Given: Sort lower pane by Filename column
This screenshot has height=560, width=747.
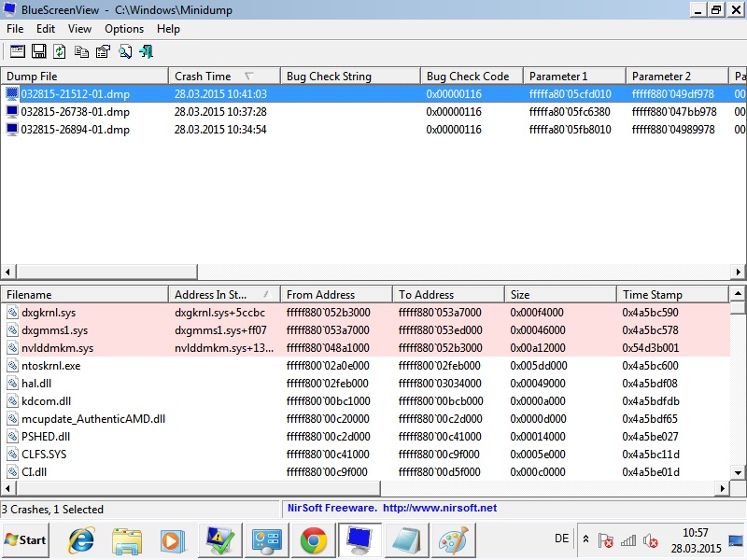Looking at the screenshot, I should [x=84, y=295].
